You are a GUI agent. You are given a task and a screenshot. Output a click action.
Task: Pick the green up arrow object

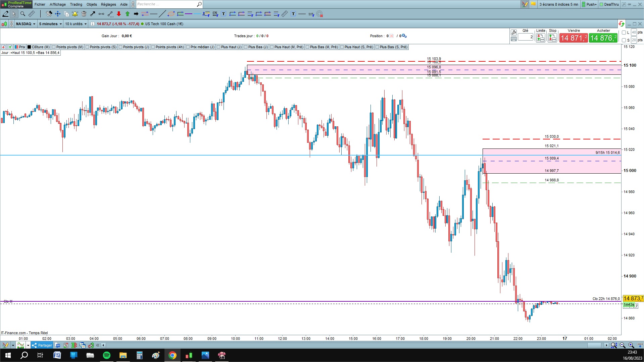pyautogui.click(x=128, y=14)
